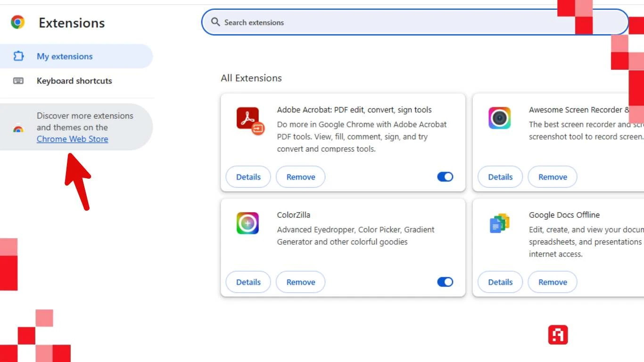Click the magnifier icon in the search bar
This screenshot has width=644, height=362.
215,22
